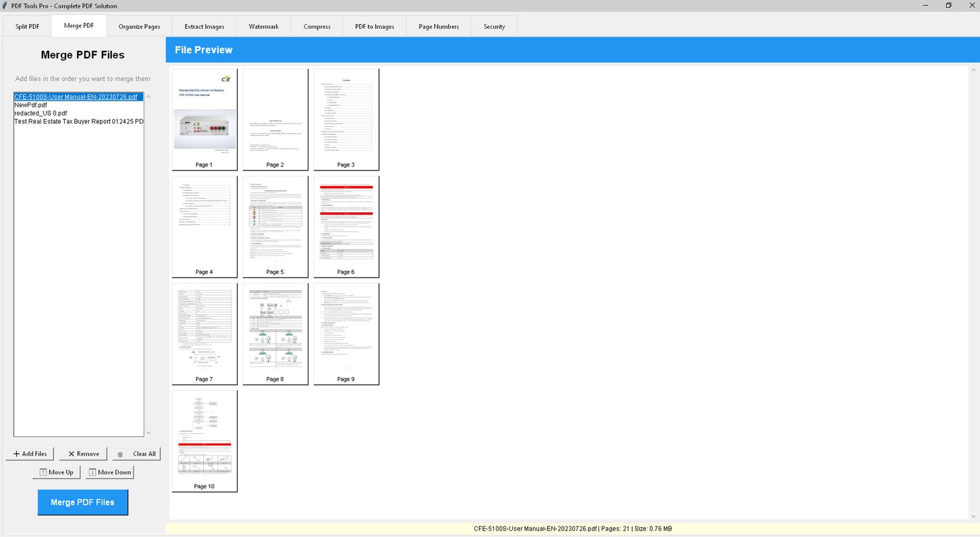Click the Add Files button
Screen dimensions: 980x537
30,454
